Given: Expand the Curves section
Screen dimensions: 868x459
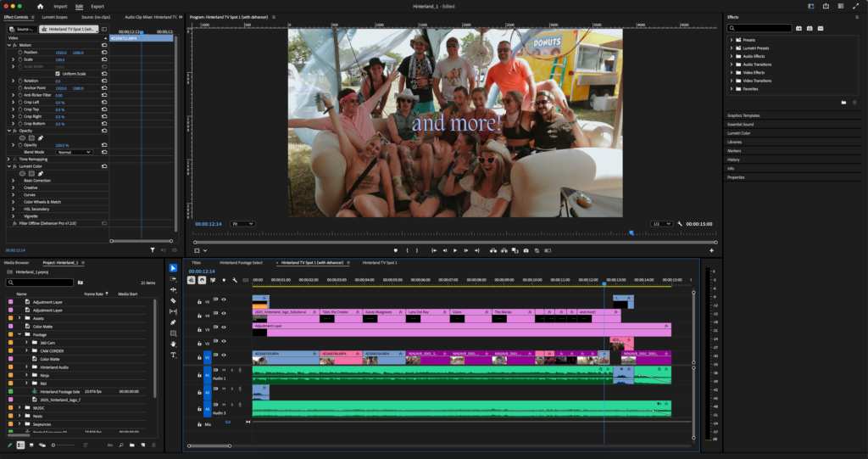Looking at the screenshot, I should 14,195.
